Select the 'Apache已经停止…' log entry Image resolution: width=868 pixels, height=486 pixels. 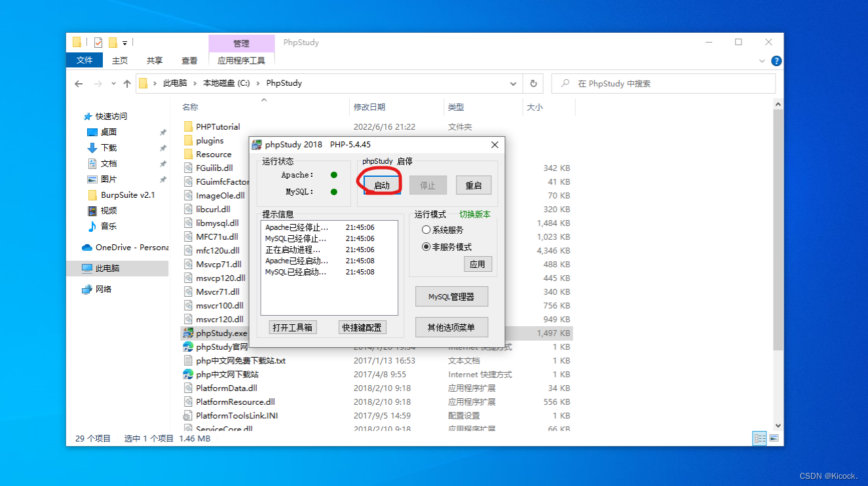click(x=320, y=227)
